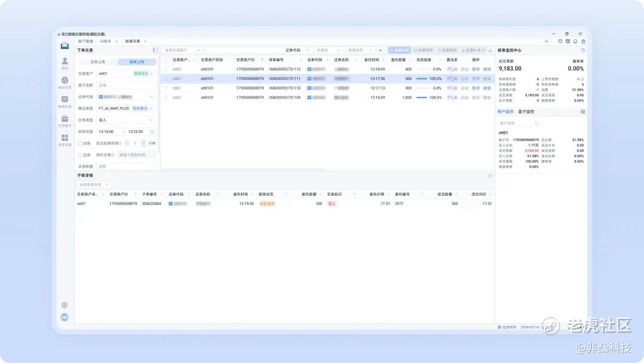Open the 全部报单状态 dropdown in 子单详情
Image resolution: width=644 pixels, height=363 pixels.
coord(94,184)
